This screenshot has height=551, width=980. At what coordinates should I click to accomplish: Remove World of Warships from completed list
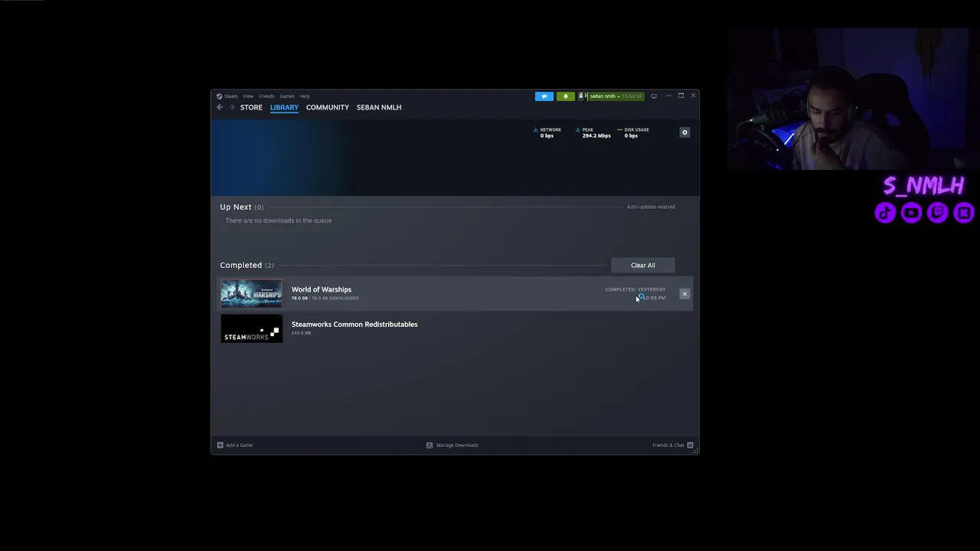(684, 294)
